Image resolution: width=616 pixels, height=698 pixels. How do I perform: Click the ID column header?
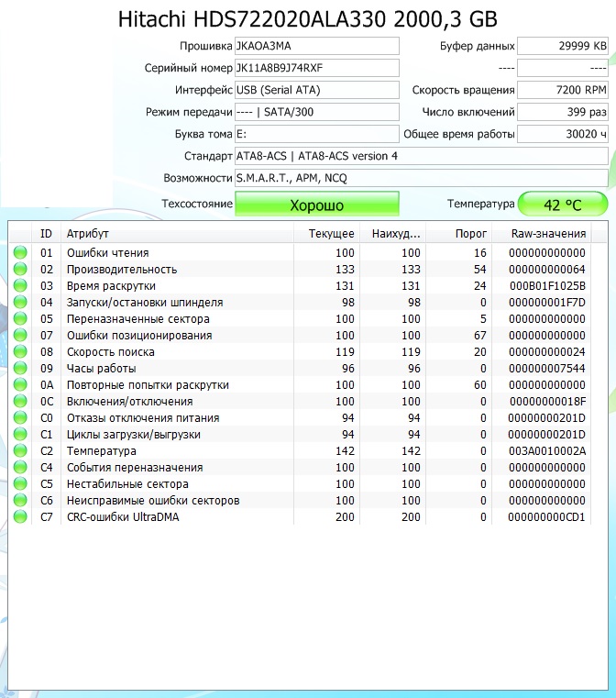point(46,233)
